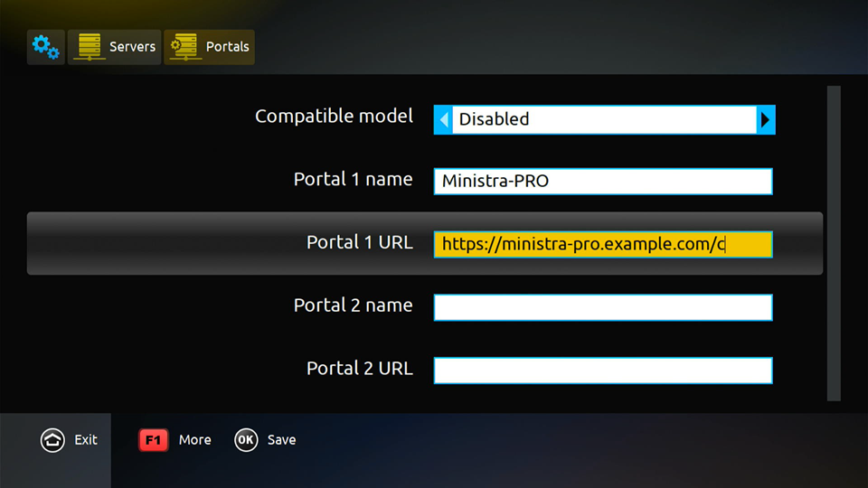Click the Portals server gear icon

(184, 47)
